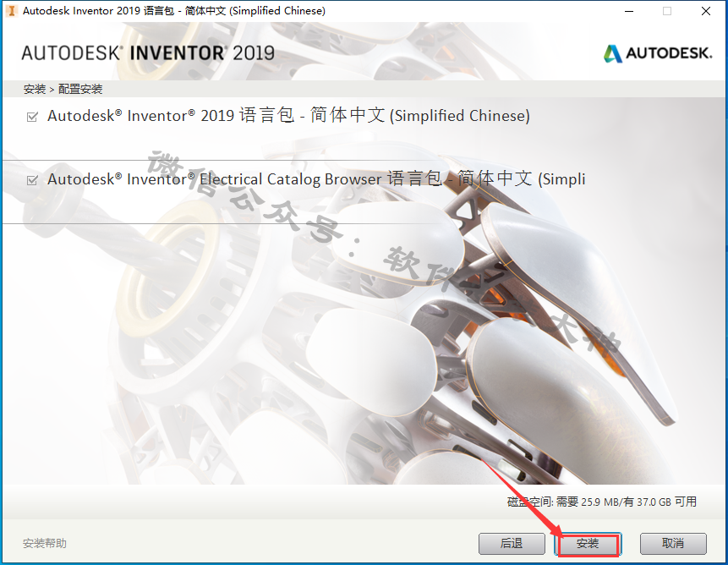Click the window title bar caption text

174,11
